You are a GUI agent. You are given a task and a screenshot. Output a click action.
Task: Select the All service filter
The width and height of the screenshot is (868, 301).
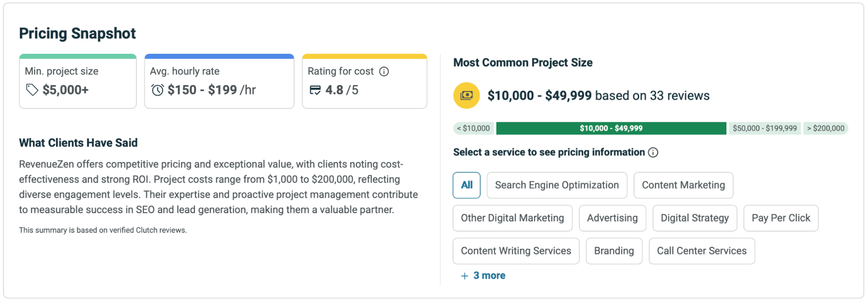coord(466,185)
